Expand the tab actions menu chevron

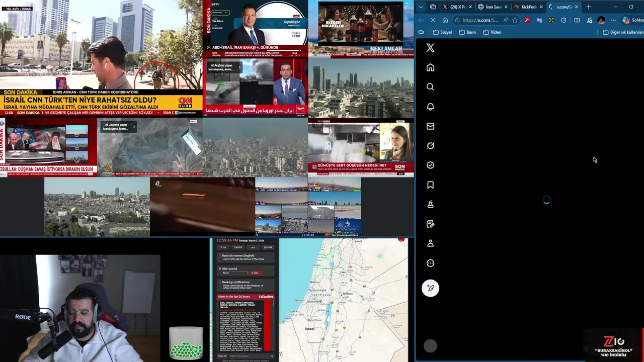421,7
